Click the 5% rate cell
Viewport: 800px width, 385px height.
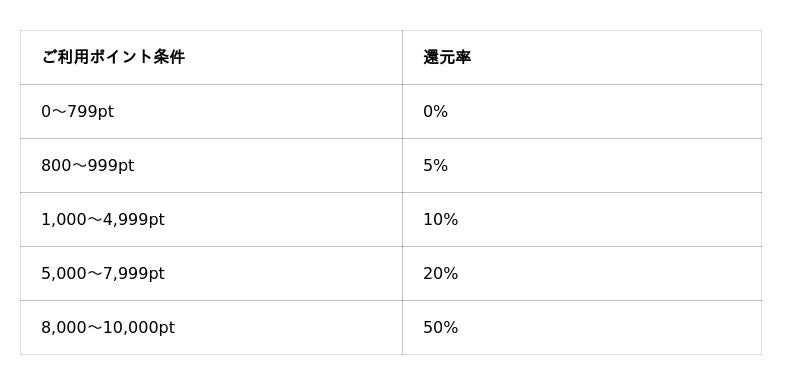click(x=582, y=166)
